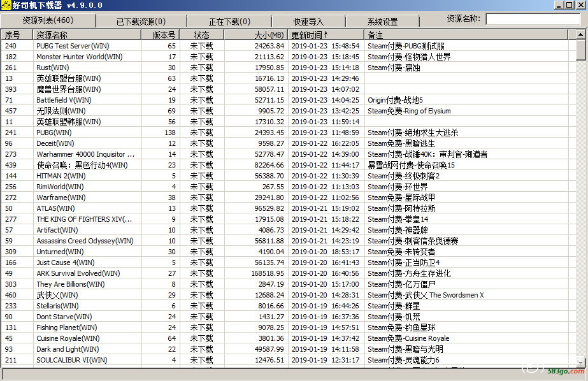This screenshot has height=381, width=588.
Task: Click the scrollbar down arrow
Action: [580, 363]
